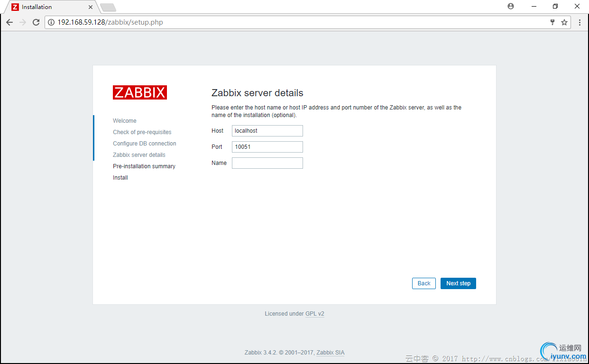
Task: Click the Port input field
Action: coord(267,147)
